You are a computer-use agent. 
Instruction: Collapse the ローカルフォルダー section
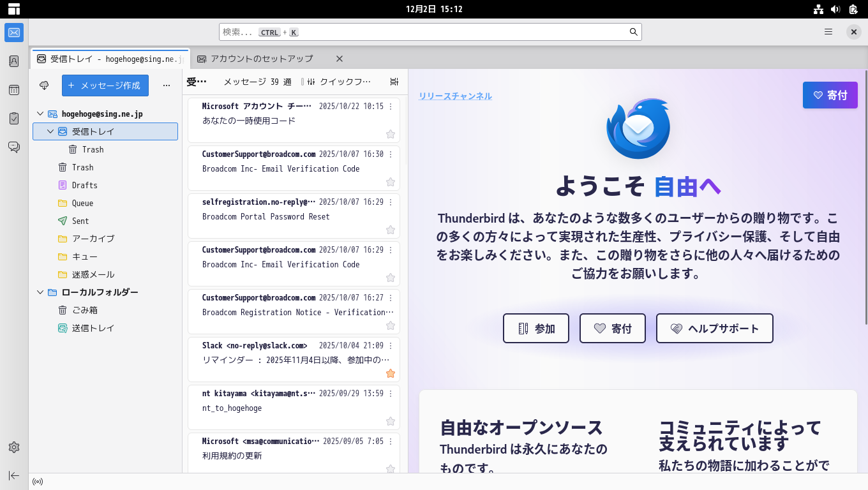click(40, 292)
